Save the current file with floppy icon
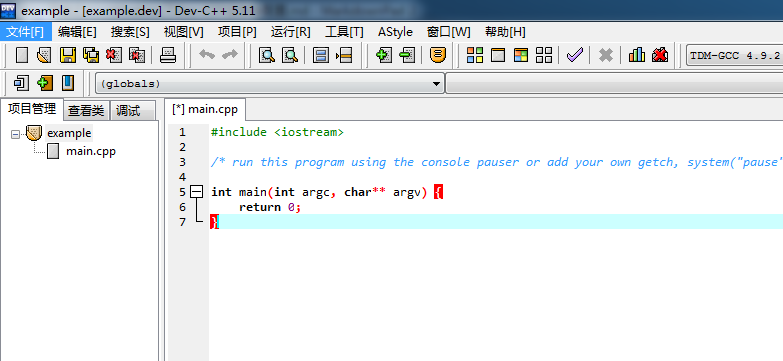 [68, 55]
